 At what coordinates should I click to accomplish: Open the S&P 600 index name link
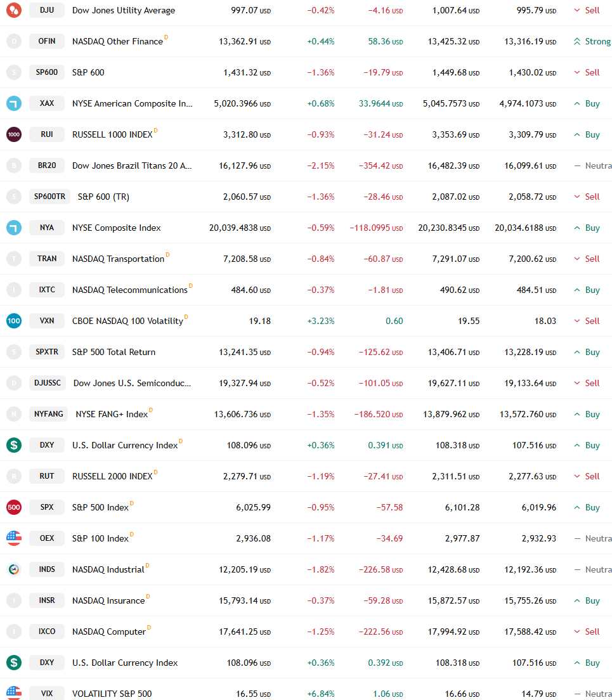tap(88, 72)
